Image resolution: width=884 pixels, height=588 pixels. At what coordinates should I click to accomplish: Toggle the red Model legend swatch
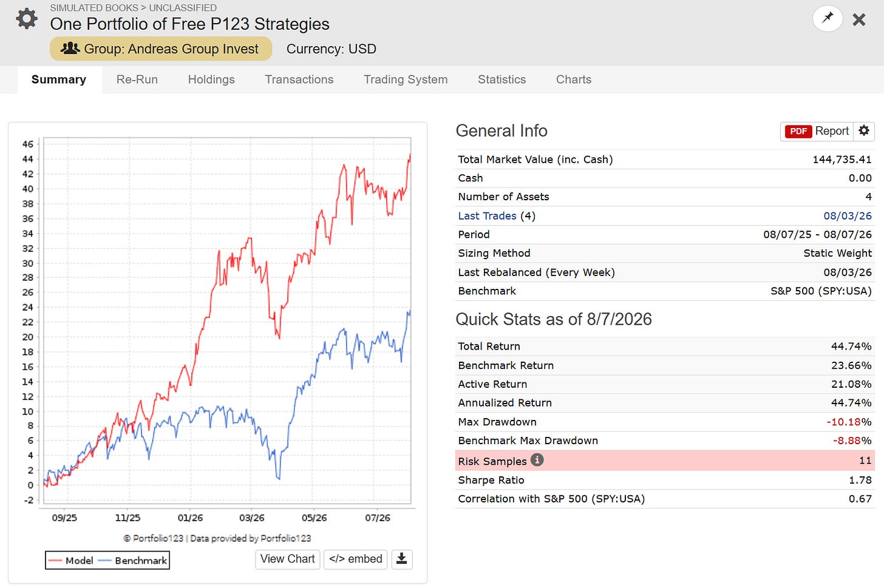point(56,560)
